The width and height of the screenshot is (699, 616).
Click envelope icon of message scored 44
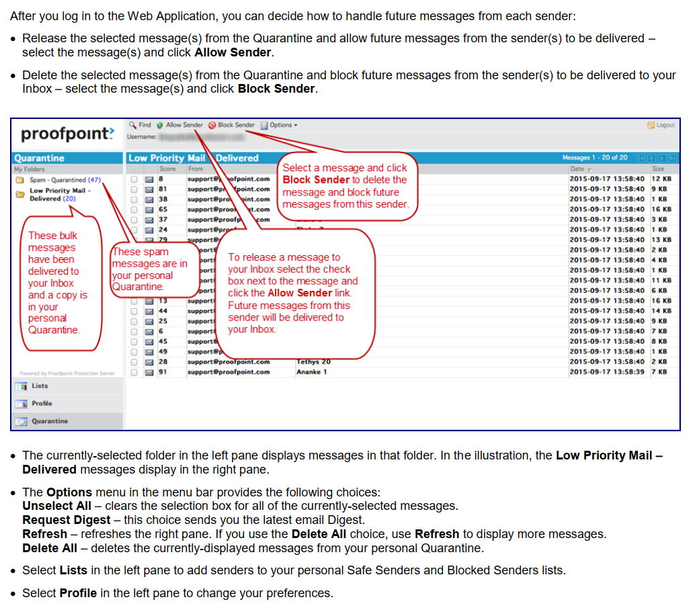coord(149,311)
